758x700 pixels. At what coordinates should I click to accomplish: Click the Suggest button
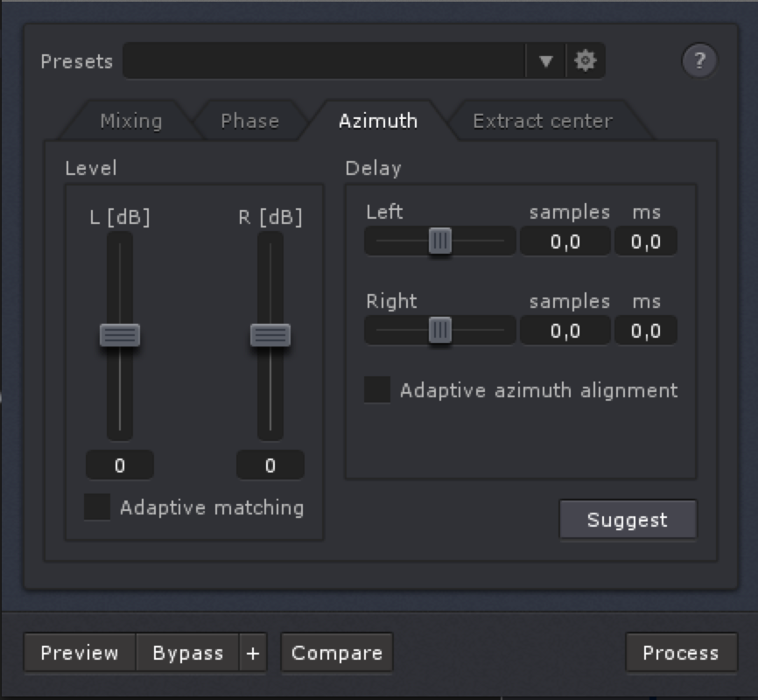pyautogui.click(x=628, y=520)
